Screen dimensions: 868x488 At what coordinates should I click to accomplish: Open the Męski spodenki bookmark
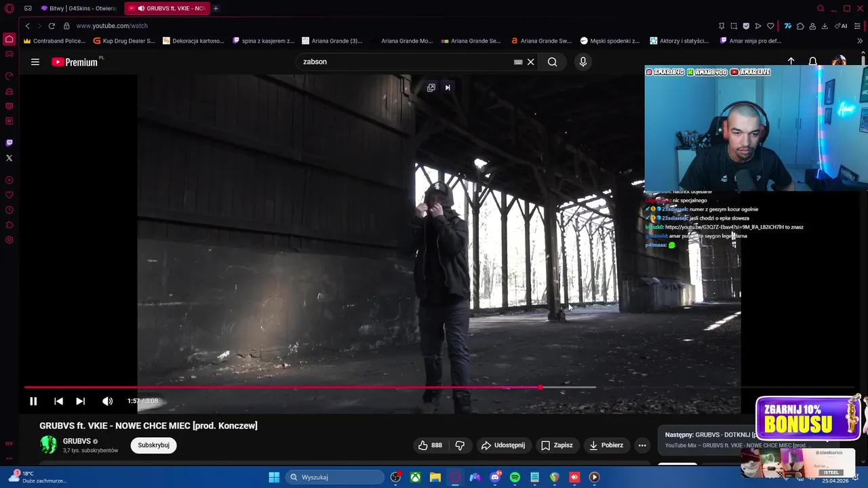pos(610,41)
